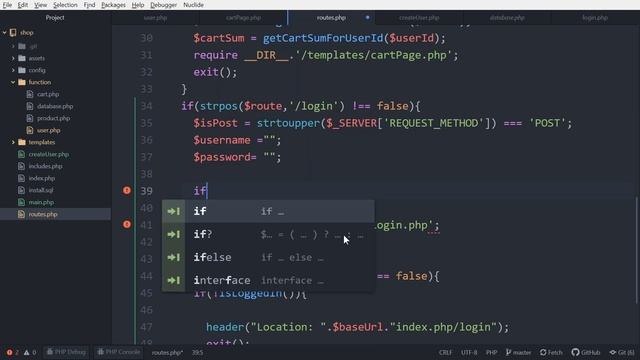640x360 pixels.
Task: Open the Selection menu
Action: pyautogui.click(x=65, y=5)
